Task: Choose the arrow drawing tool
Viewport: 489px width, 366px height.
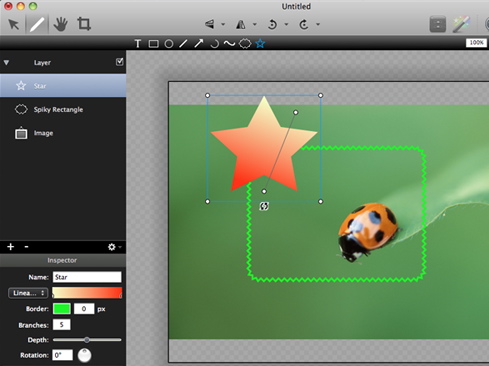Action: tap(199, 44)
